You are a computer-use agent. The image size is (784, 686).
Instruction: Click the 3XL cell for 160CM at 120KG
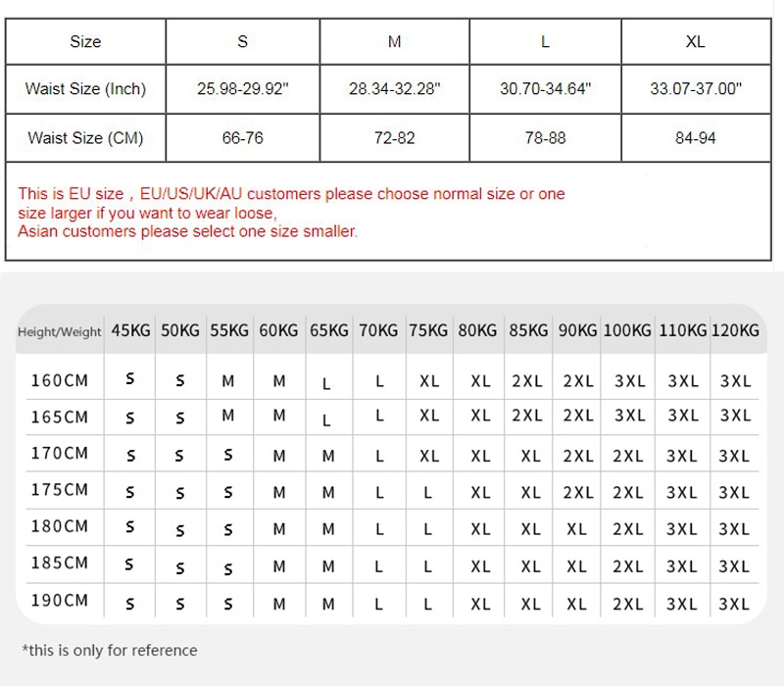[x=736, y=381]
